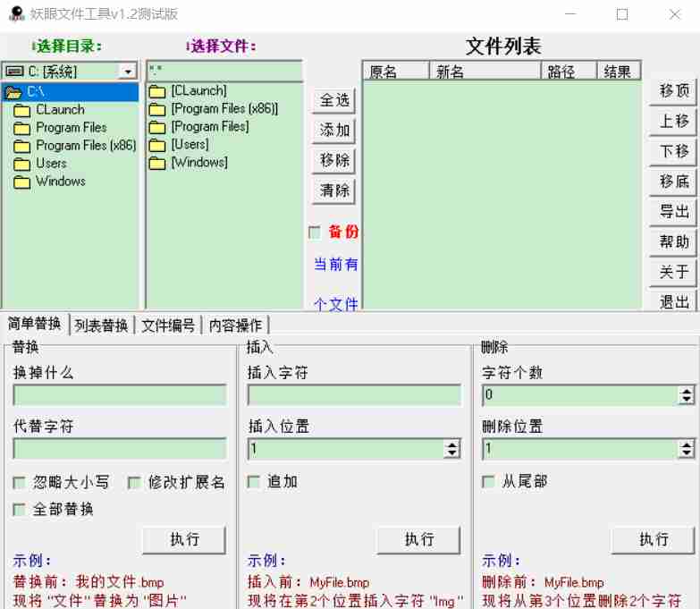Click the 上移 move-up button

pyautogui.click(x=674, y=122)
